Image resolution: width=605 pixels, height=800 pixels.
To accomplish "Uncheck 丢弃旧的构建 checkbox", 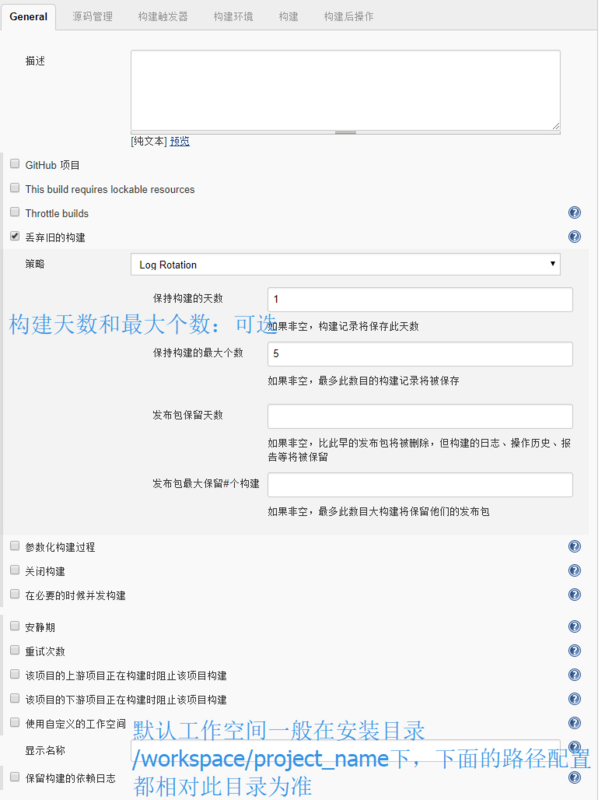I will click(x=15, y=236).
